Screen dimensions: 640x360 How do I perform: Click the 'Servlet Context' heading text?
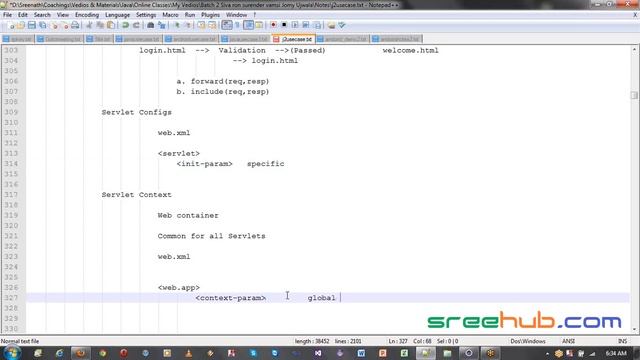pyautogui.click(x=136, y=195)
